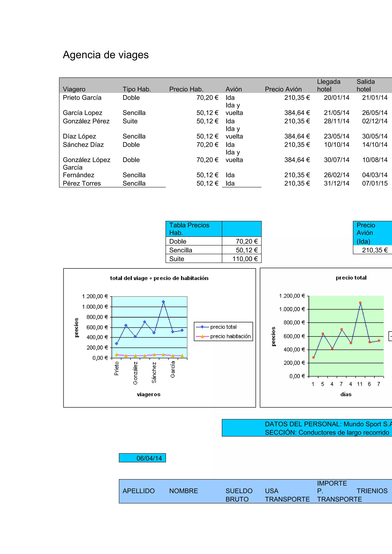Select the 'SUELDO BRUTO' column header

pyautogui.click(x=239, y=495)
